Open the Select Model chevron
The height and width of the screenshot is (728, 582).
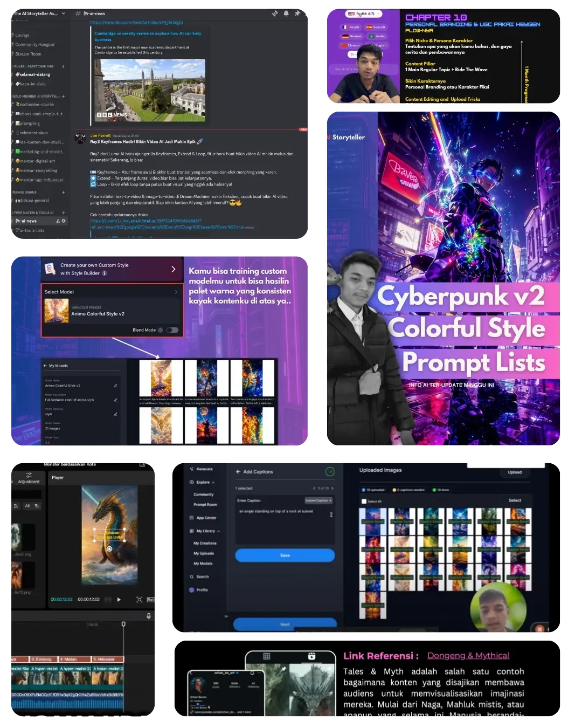coord(176,292)
